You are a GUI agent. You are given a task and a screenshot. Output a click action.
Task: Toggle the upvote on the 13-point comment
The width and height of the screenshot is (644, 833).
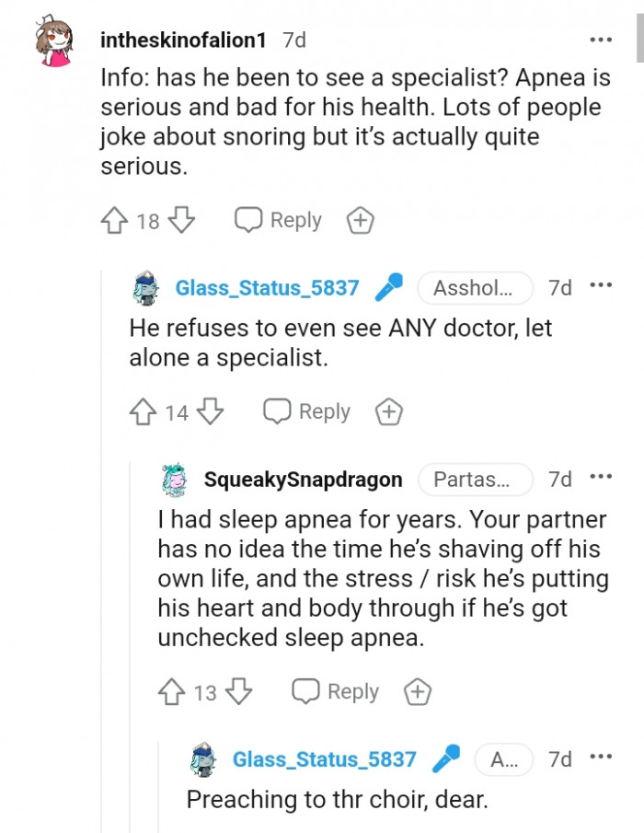pyautogui.click(x=172, y=691)
